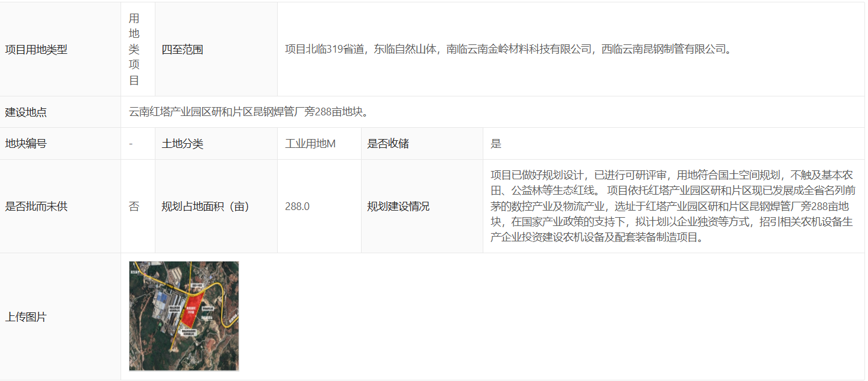Screen dimensions: 868x381
Task: Select the 288.0 area value
Action: click(x=297, y=206)
